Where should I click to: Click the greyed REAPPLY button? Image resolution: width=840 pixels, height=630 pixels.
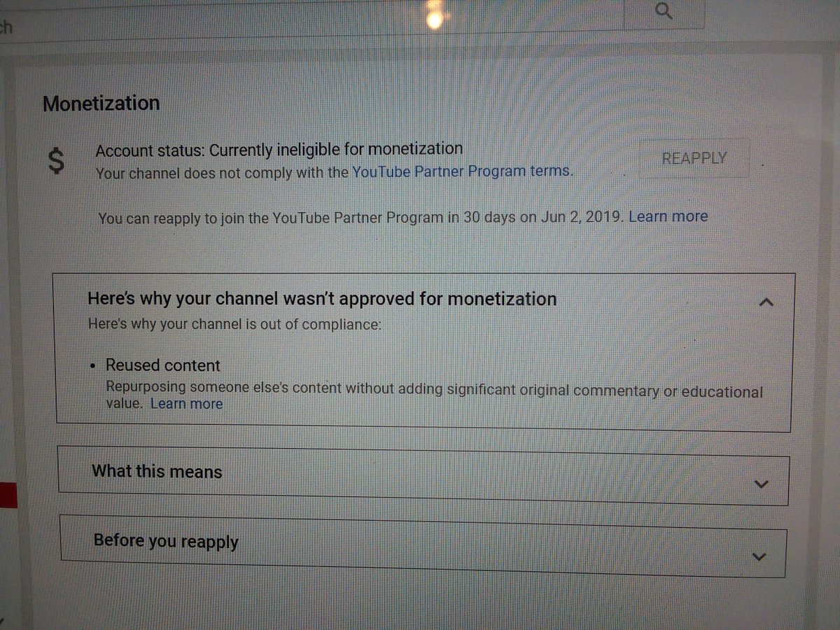click(x=694, y=158)
